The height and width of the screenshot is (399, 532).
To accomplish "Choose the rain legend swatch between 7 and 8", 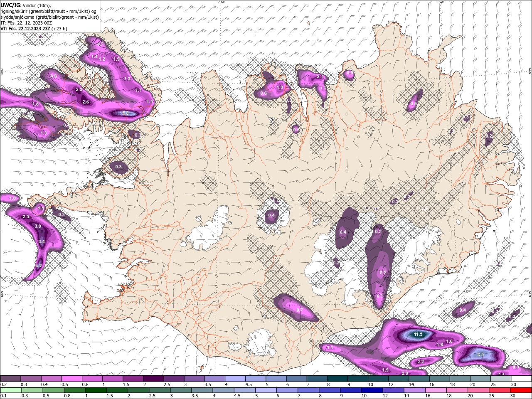I will point(308,390).
